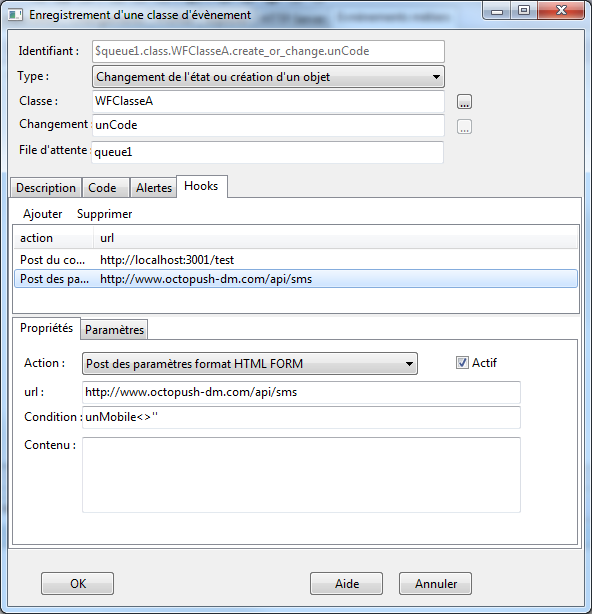Screen dimensions: 592x614
Task: Toggle the Actif checkbox
Action: [x=462, y=363]
